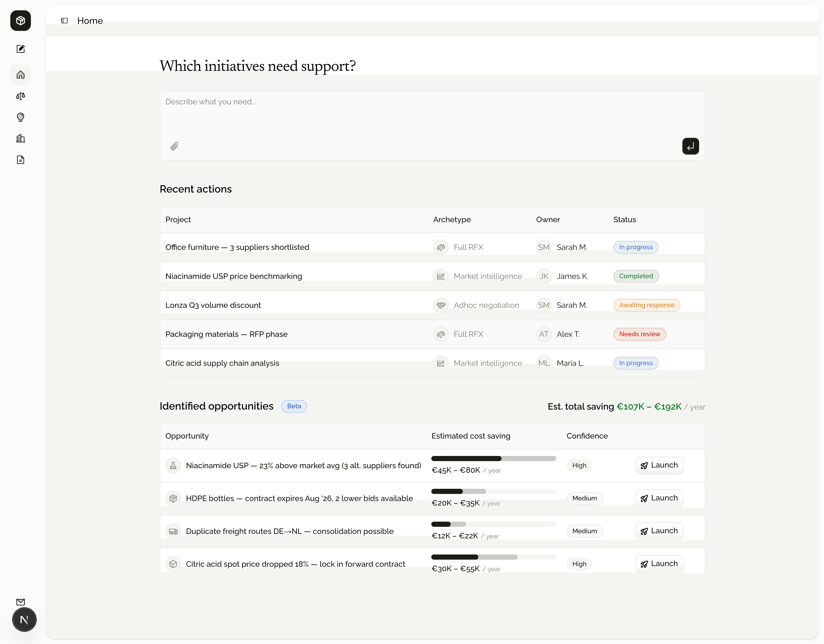Click In progress status of Citric acid analysis

coord(636,363)
